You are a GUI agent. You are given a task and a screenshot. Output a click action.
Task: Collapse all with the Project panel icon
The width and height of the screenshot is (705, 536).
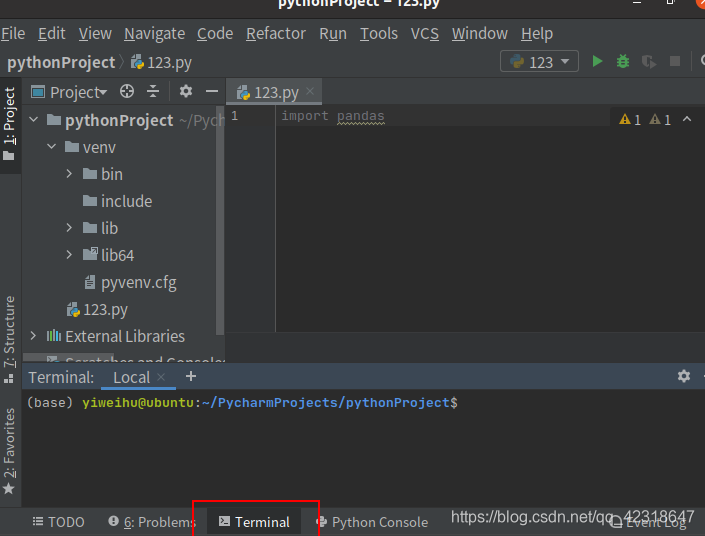(x=153, y=91)
